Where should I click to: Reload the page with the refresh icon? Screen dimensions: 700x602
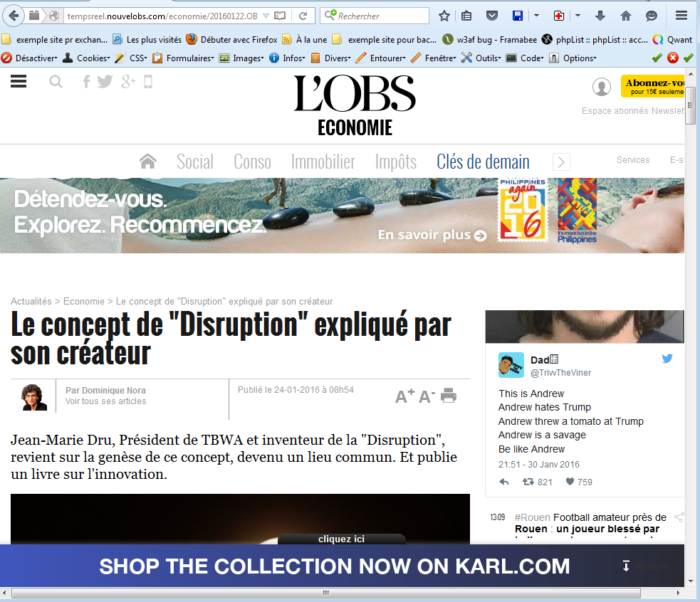coord(303,16)
